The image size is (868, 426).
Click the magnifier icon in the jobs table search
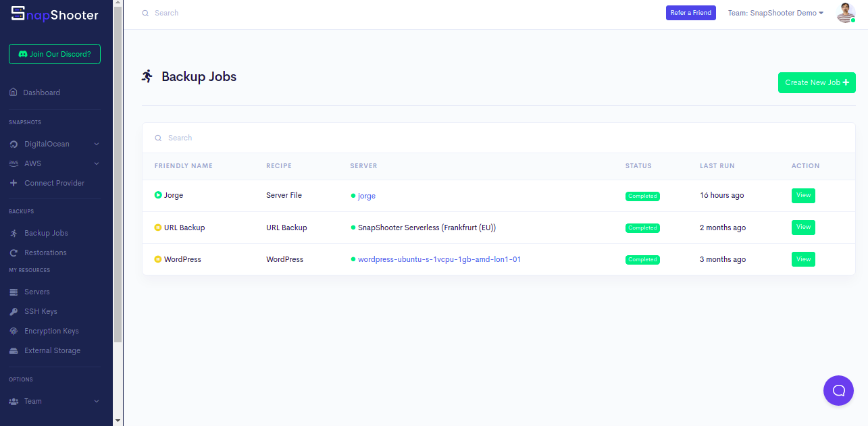(x=158, y=138)
